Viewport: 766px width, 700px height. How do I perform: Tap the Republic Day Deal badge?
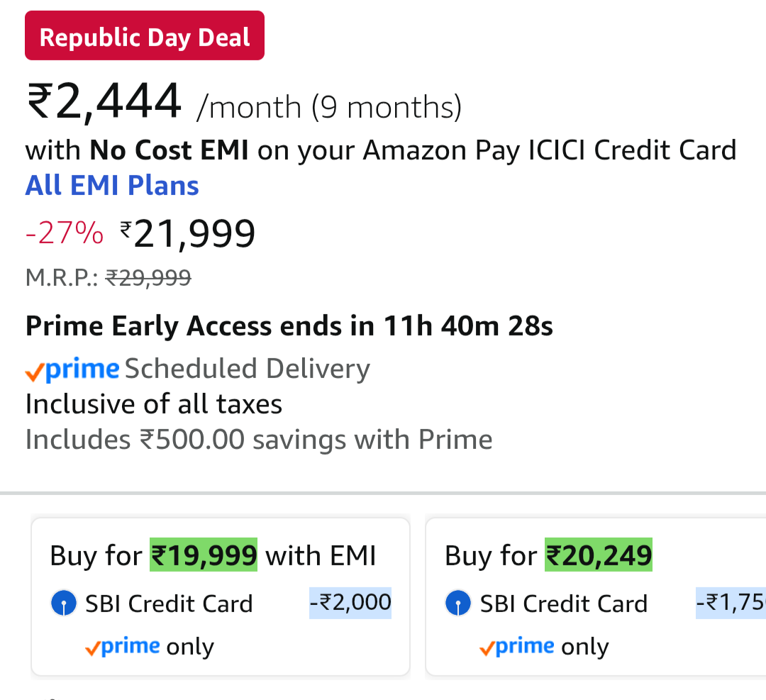pyautogui.click(x=145, y=36)
